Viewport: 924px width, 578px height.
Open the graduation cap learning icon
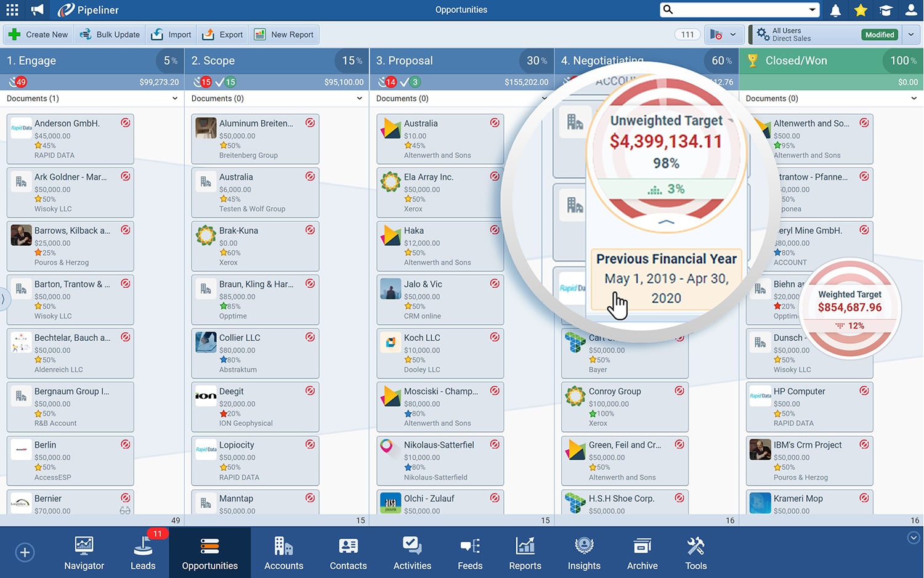point(886,10)
